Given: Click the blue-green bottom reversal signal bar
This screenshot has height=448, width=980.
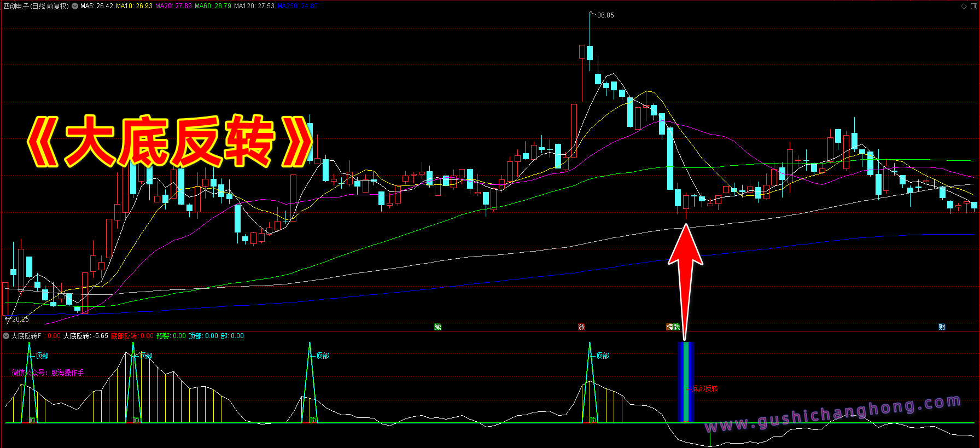Looking at the screenshot, I should click(x=686, y=382).
